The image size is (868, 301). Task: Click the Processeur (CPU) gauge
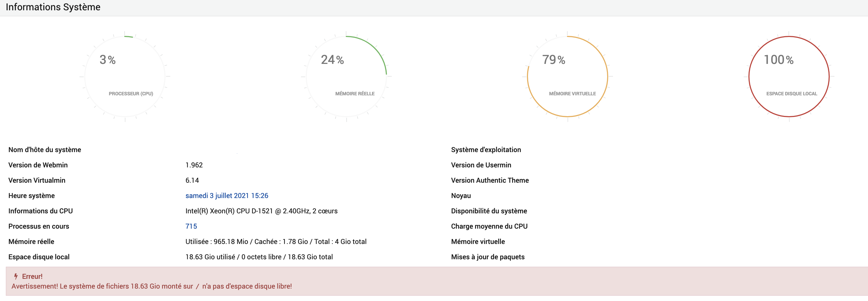[x=125, y=77]
